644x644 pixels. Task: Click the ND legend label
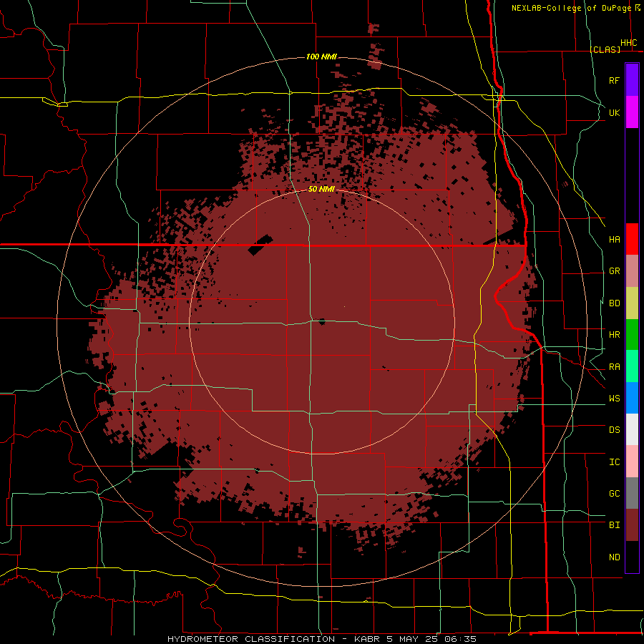pos(615,557)
